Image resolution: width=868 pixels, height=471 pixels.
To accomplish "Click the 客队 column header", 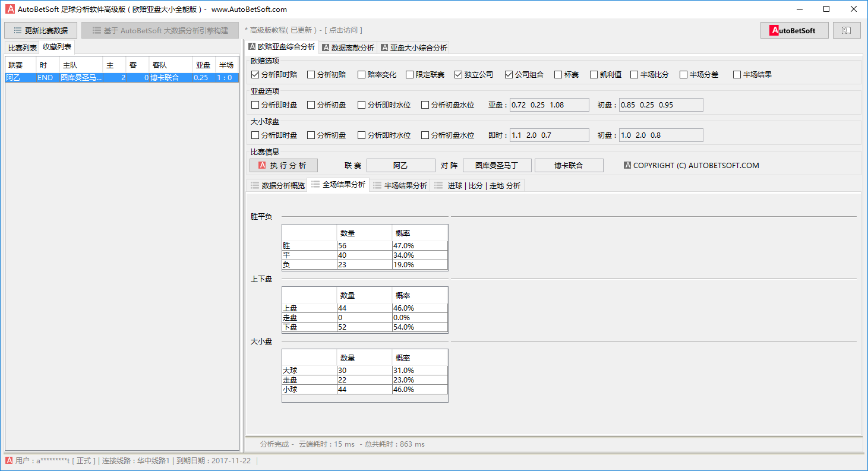I will click(x=170, y=65).
